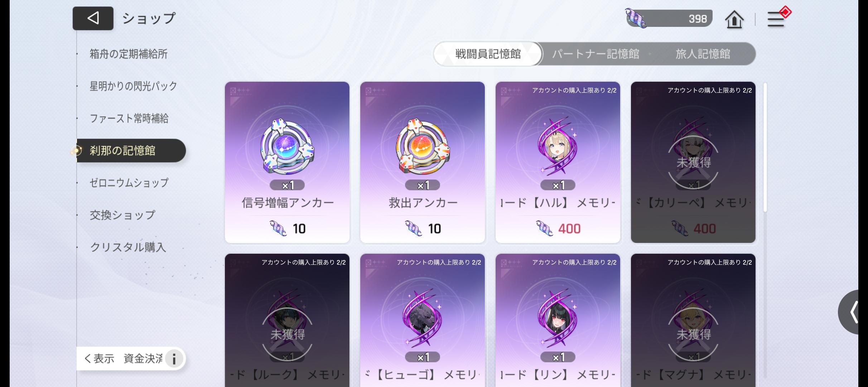This screenshot has height=387, width=868.
Task: Switch to パートナー記憶館 tab
Action: coord(595,54)
